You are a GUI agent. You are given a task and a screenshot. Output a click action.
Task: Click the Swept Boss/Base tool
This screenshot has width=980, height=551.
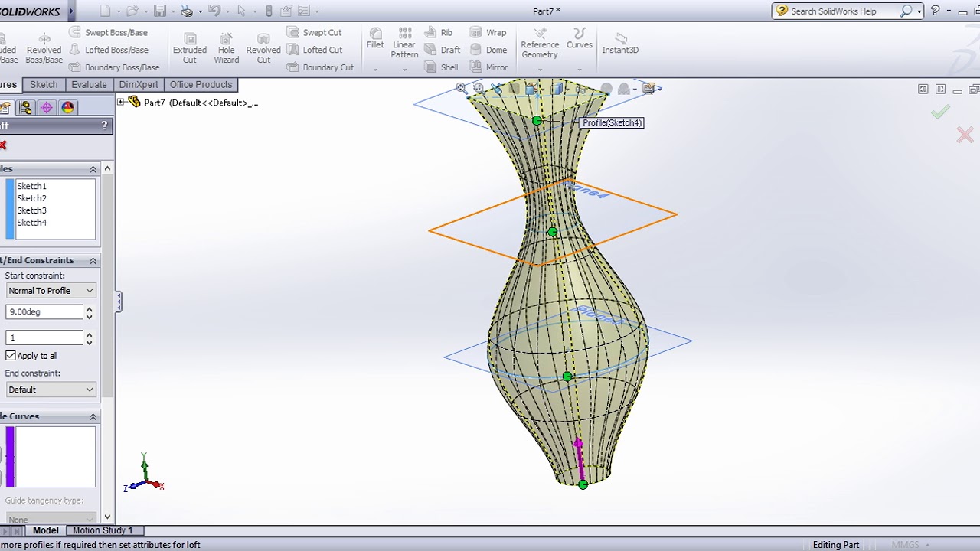[108, 32]
